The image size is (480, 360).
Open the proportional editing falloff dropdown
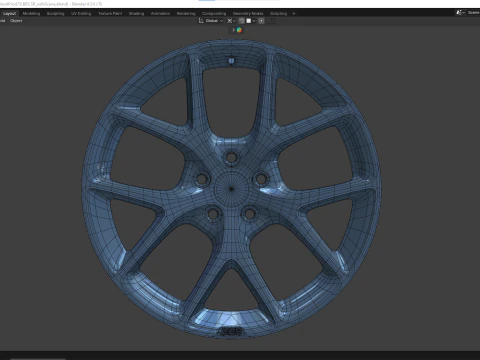pos(270,21)
